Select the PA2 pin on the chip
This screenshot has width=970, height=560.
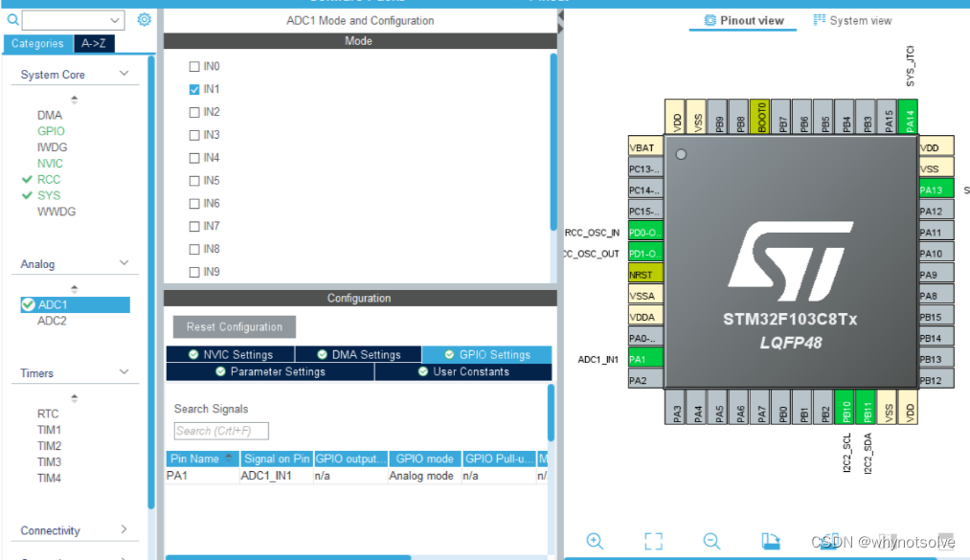point(645,380)
